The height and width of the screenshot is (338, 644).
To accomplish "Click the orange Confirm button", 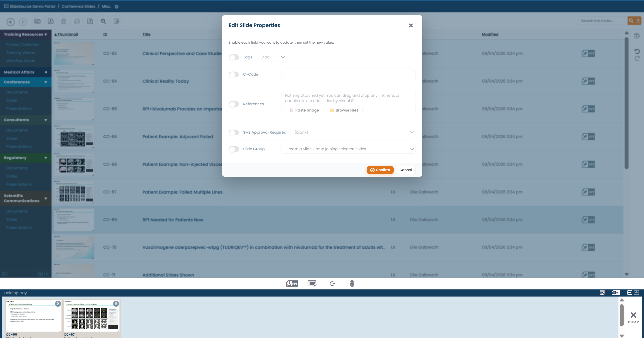I will pyautogui.click(x=380, y=170).
